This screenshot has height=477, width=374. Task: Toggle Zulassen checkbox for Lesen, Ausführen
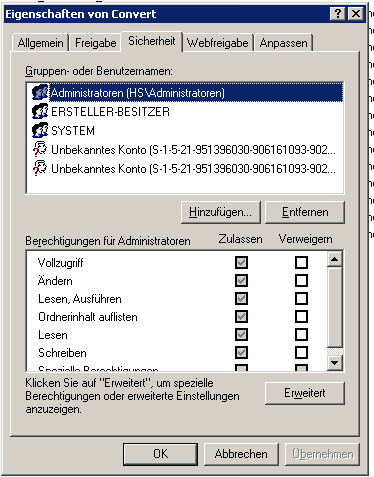[241, 298]
